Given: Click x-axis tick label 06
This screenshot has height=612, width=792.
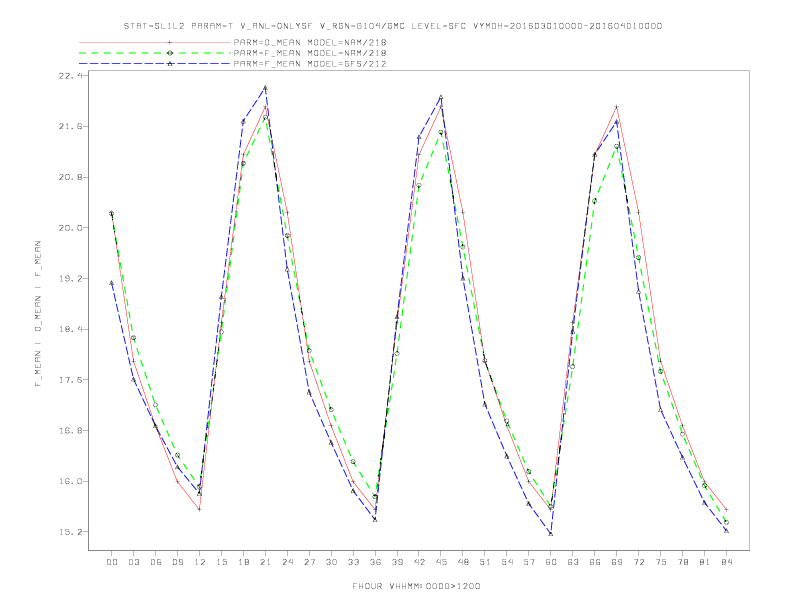Looking at the screenshot, I should click(x=156, y=562).
